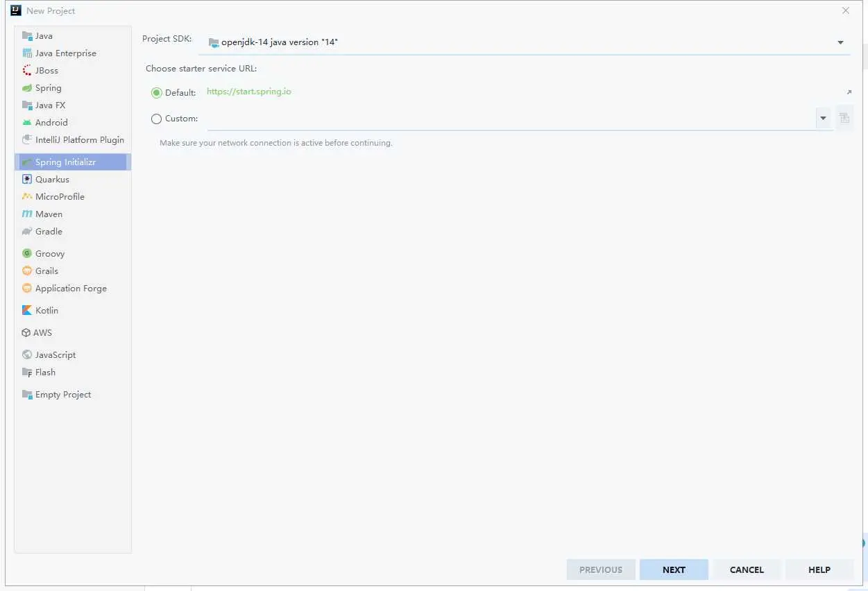This screenshot has height=591, width=868.
Task: Open the start.spring.io external link arrow
Action: click(x=849, y=92)
